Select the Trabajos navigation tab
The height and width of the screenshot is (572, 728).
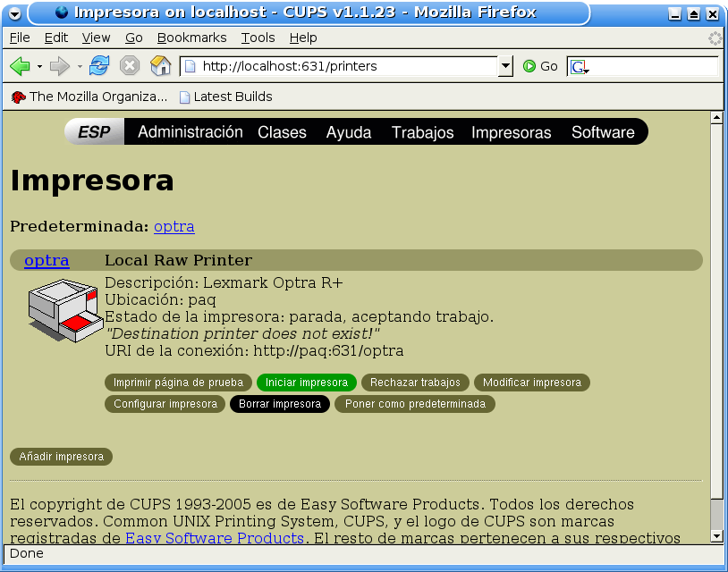[422, 132]
